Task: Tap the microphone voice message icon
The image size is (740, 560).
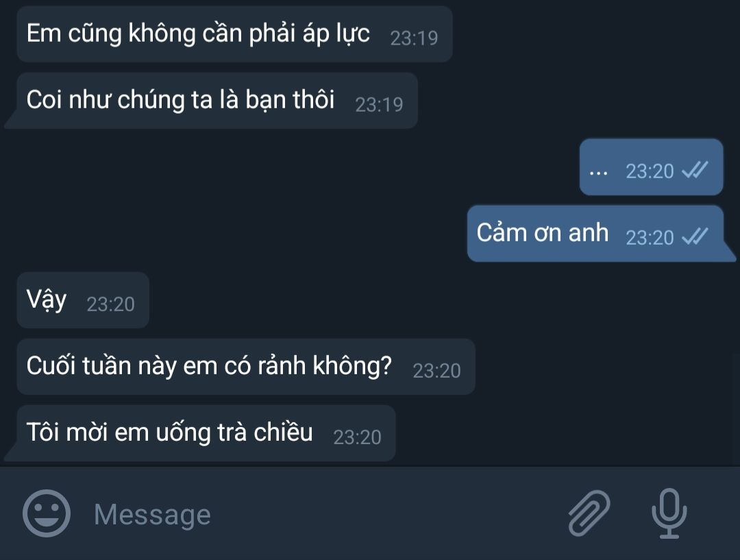Action: click(x=669, y=513)
